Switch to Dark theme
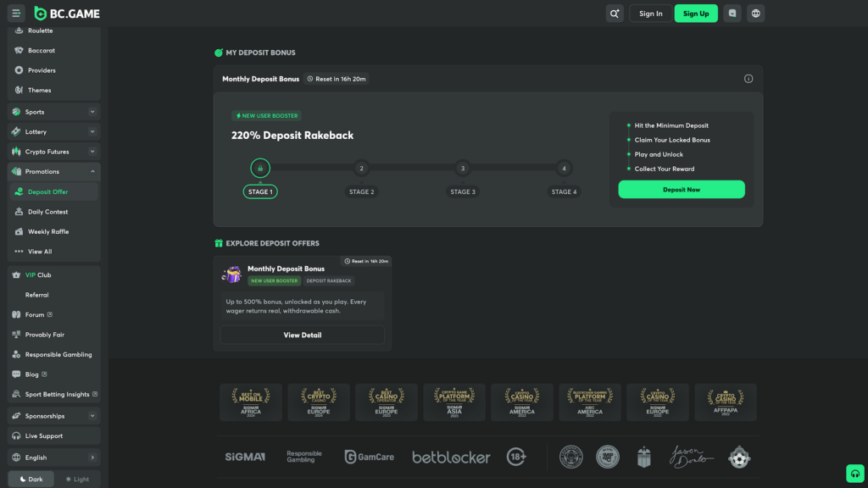This screenshot has width=868, height=488. click(x=31, y=480)
